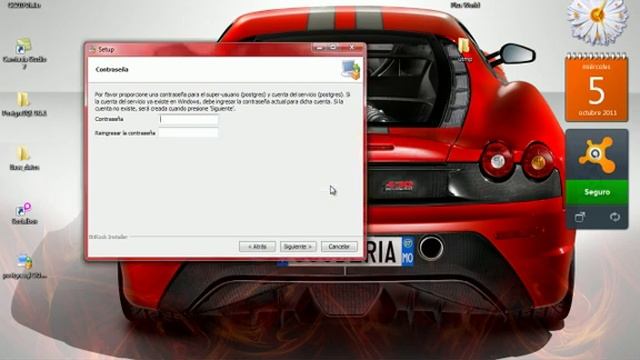Screen dimensions: 640x360
Task: Click the installer computer icon in header
Action: (351, 69)
